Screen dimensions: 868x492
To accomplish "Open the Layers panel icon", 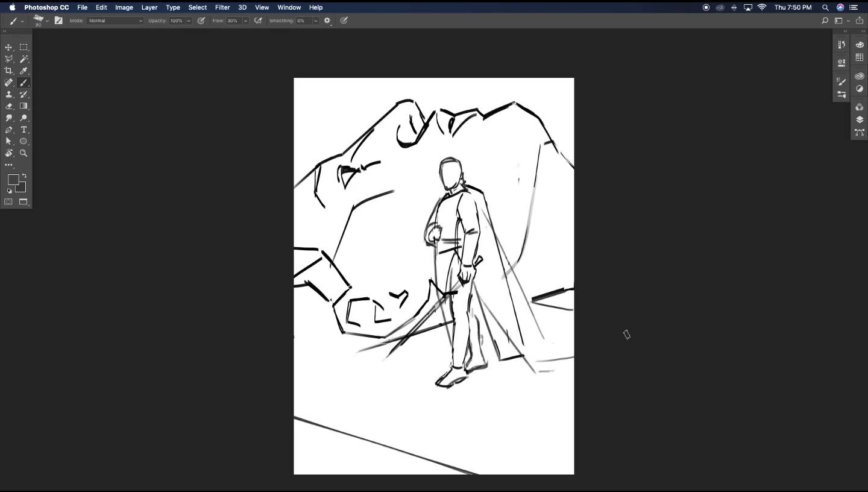I will tap(860, 119).
